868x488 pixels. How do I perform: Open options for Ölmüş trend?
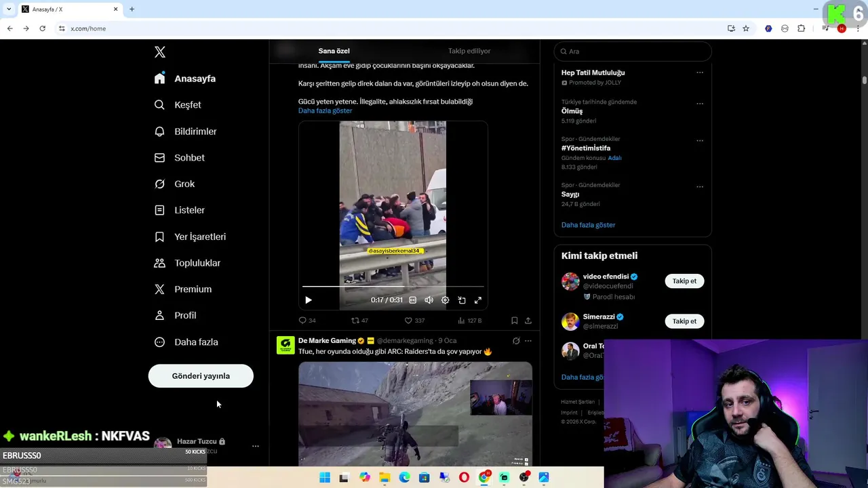coord(700,104)
